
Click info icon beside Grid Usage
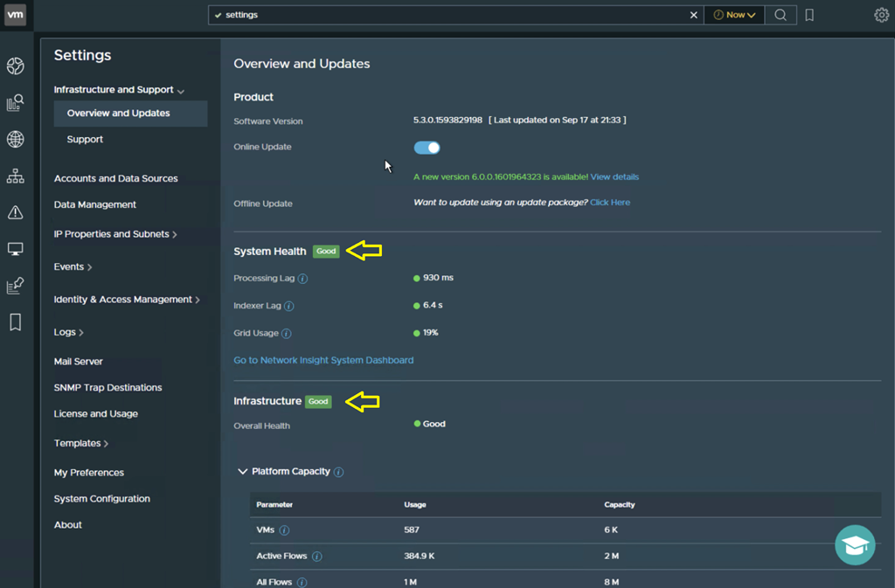click(286, 334)
